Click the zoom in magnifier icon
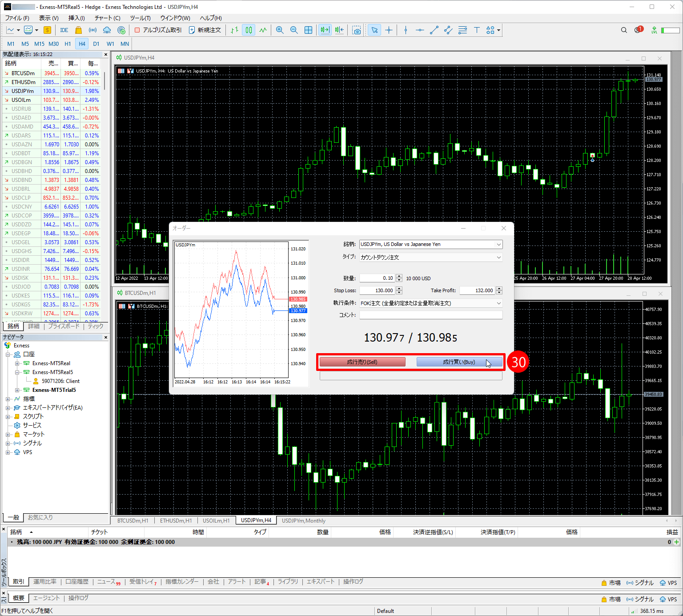The width and height of the screenshot is (683, 616). 280,30
